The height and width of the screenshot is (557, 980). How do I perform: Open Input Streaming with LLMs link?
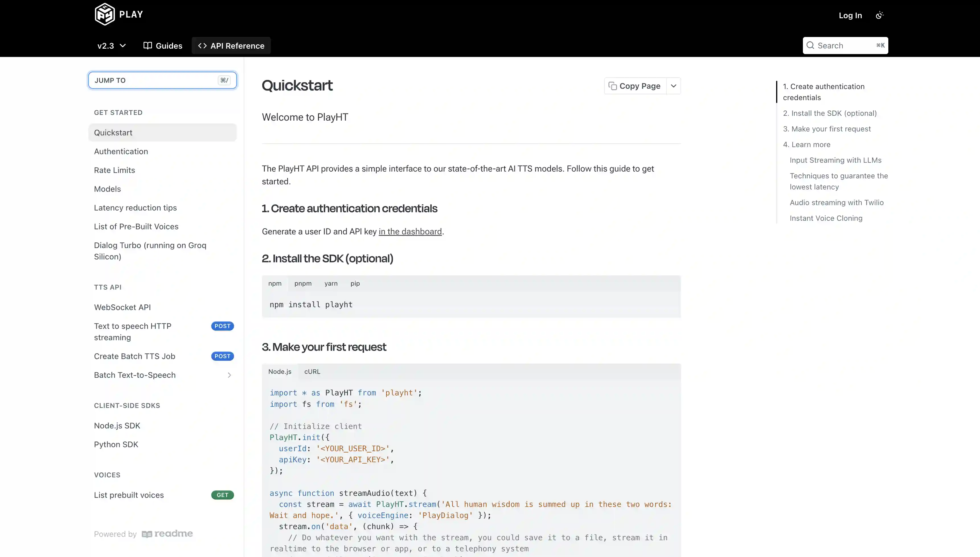[x=835, y=160]
